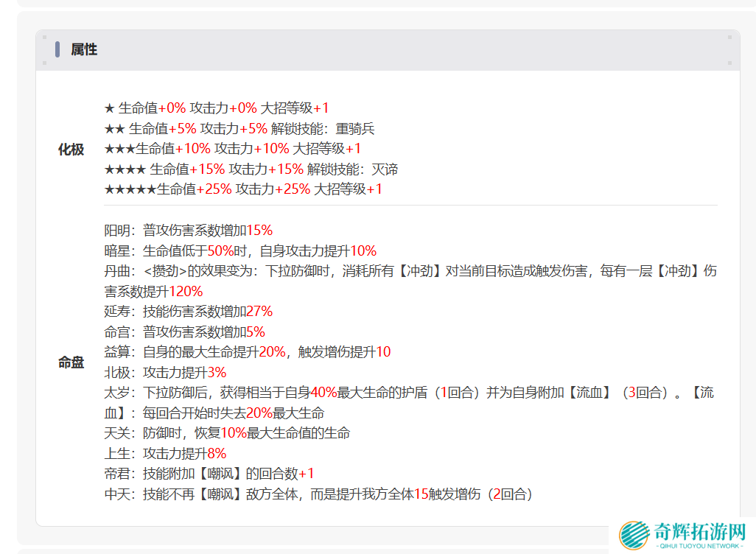Click the single star icon in 化极
756x554 pixels.
click(109, 108)
